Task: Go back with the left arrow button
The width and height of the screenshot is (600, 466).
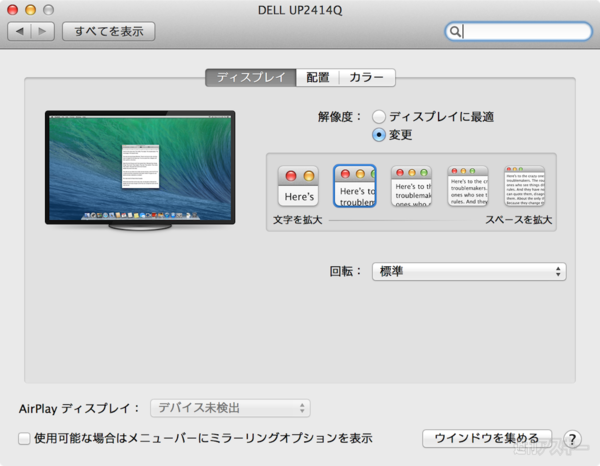Action: click(x=19, y=31)
